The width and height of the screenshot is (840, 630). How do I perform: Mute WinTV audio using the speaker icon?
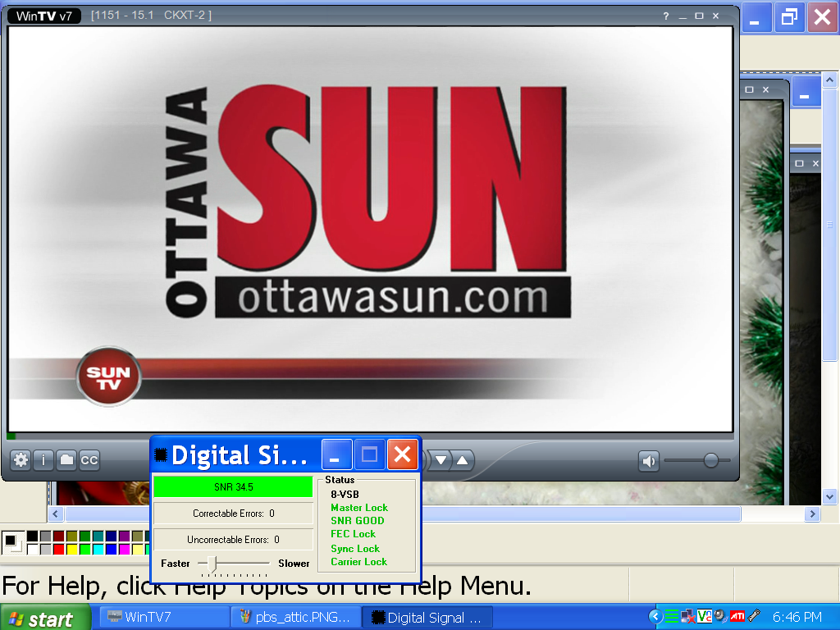pos(648,461)
